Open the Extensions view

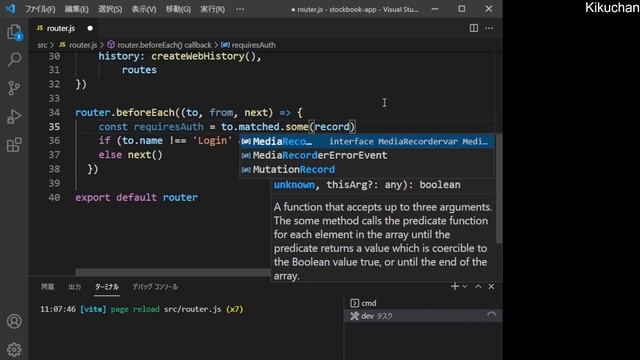(14, 144)
